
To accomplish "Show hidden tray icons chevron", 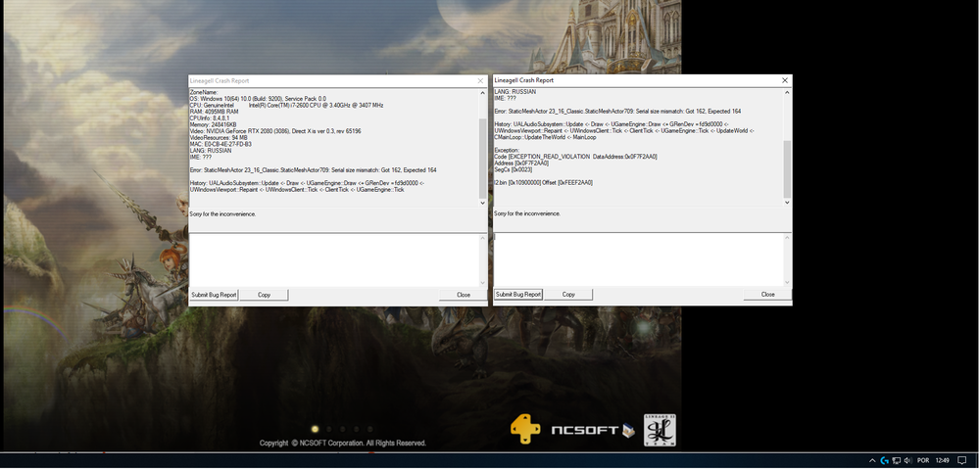I will tap(872, 460).
